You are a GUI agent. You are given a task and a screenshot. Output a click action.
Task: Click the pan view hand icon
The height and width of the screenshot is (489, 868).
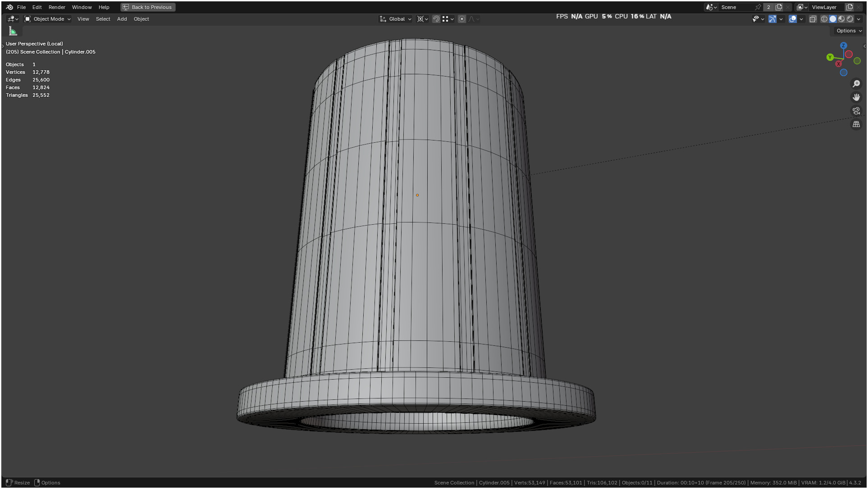tap(856, 97)
